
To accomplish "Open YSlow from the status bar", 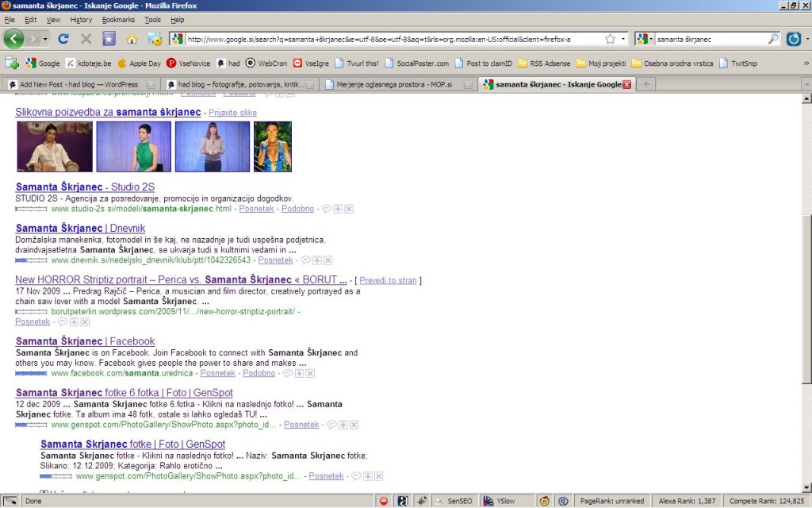I will click(x=500, y=501).
